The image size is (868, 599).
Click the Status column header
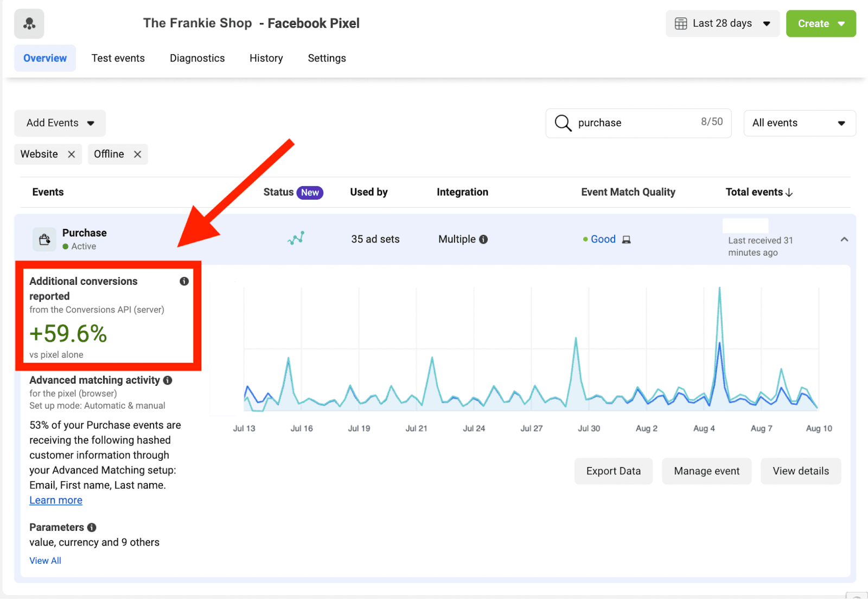[278, 192]
